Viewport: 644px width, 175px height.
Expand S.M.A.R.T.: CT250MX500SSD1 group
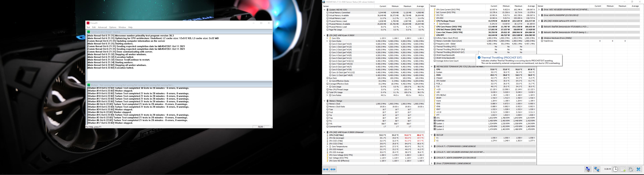click(x=432, y=146)
